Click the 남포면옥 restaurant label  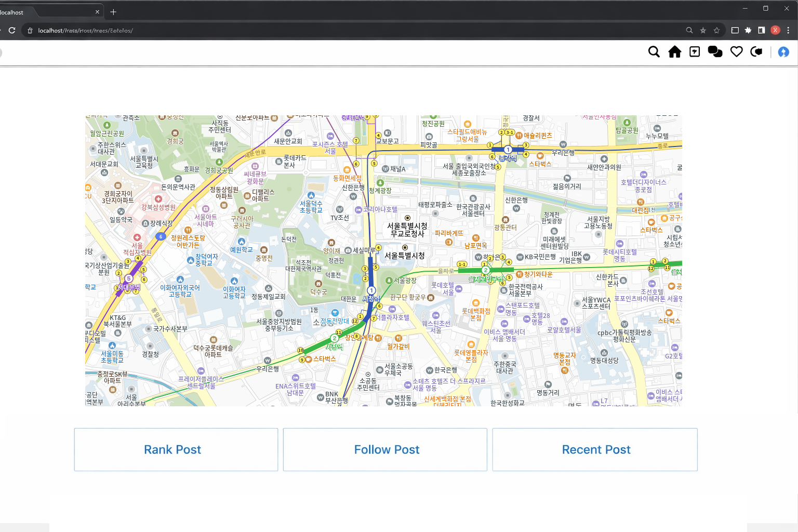click(x=476, y=246)
